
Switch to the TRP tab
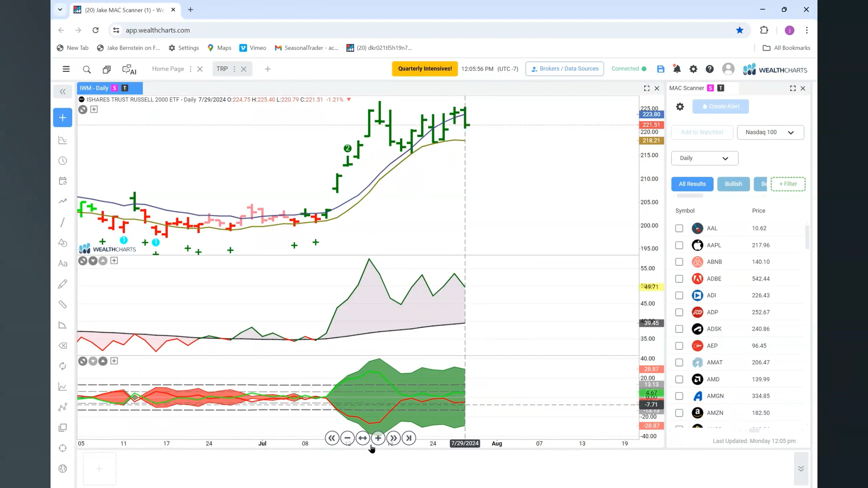[222, 69]
